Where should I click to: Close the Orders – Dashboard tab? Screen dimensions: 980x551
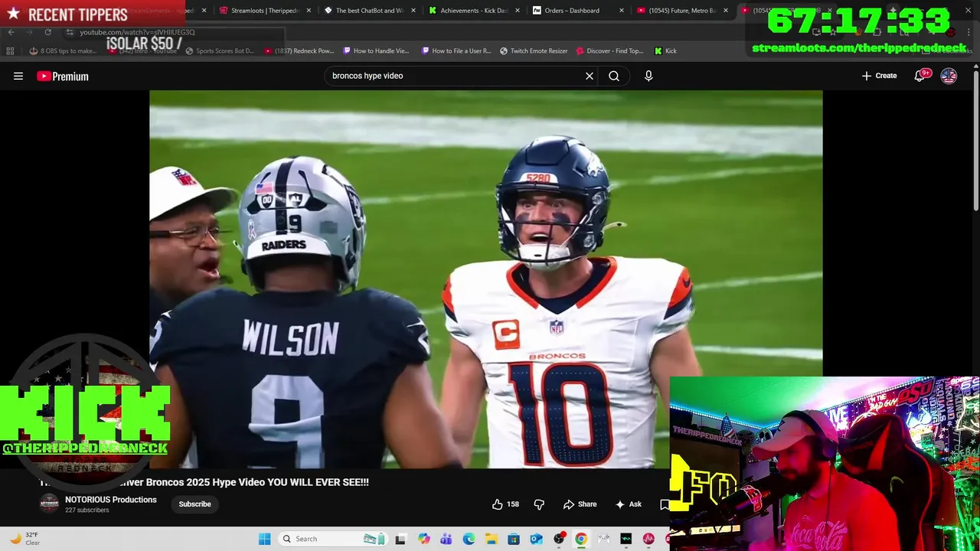622,11
